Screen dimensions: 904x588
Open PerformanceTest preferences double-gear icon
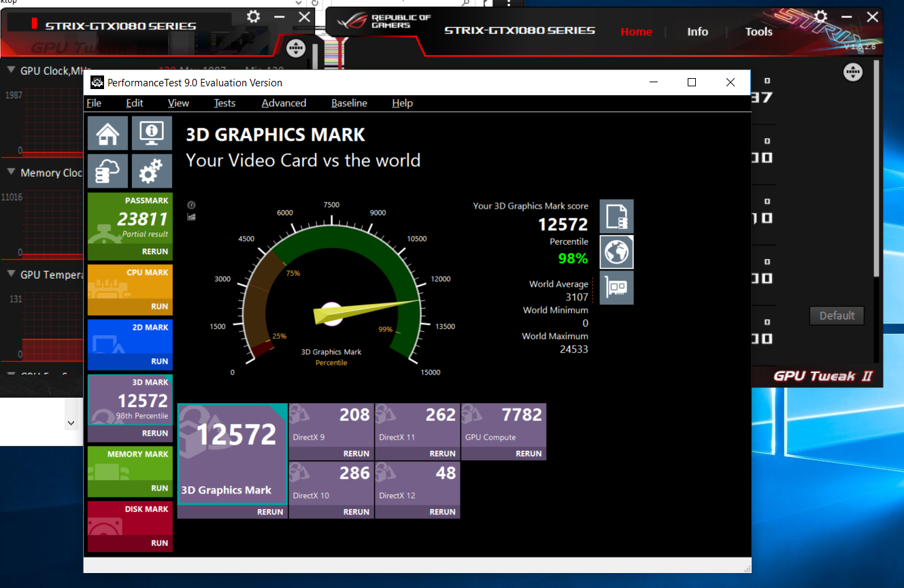151,171
